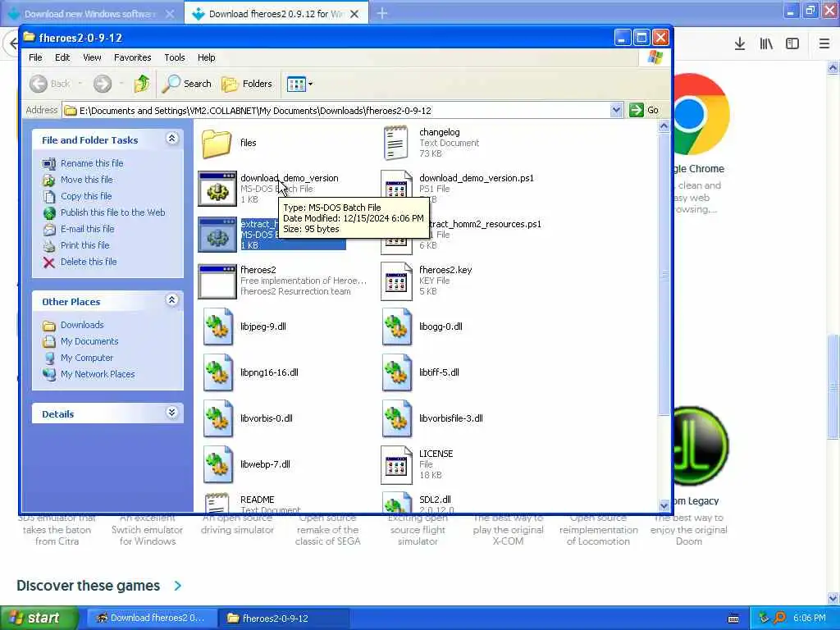Image resolution: width=840 pixels, height=630 pixels.
Task: Go to My Documents in Other Places
Action: [89, 342]
